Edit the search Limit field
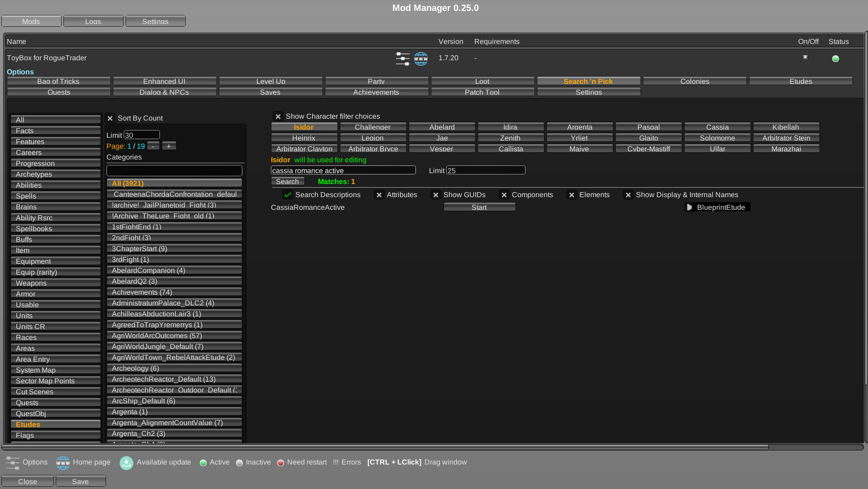Image resolution: width=868 pixels, height=489 pixels. pyautogui.click(x=486, y=170)
